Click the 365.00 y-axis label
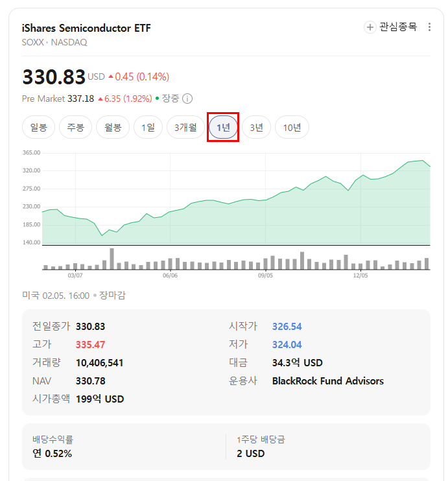448x481 pixels. (31, 153)
